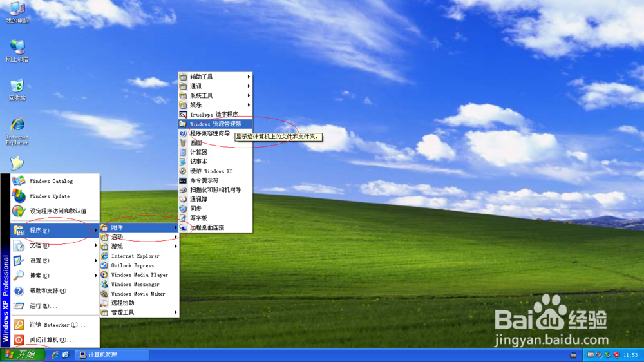Open the 附件 accessories submenu item

(x=140, y=227)
